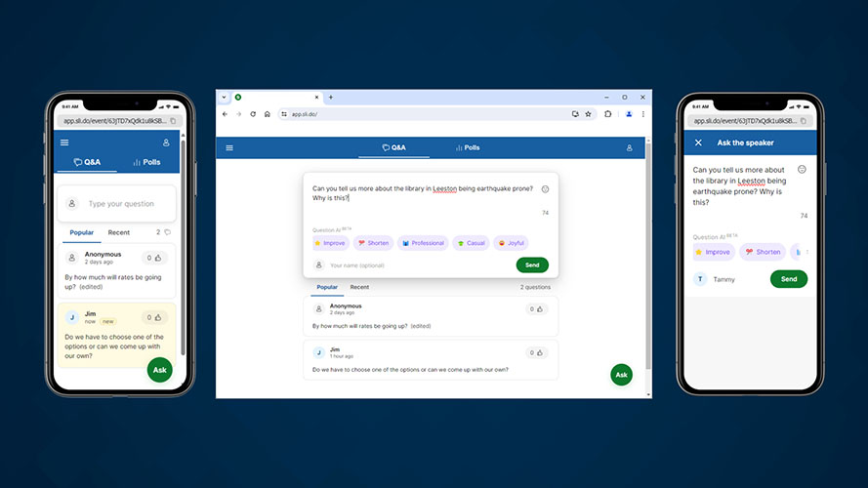Image resolution: width=868 pixels, height=488 pixels.
Task: Select the Recent tab in the desktop list
Action: [359, 287]
